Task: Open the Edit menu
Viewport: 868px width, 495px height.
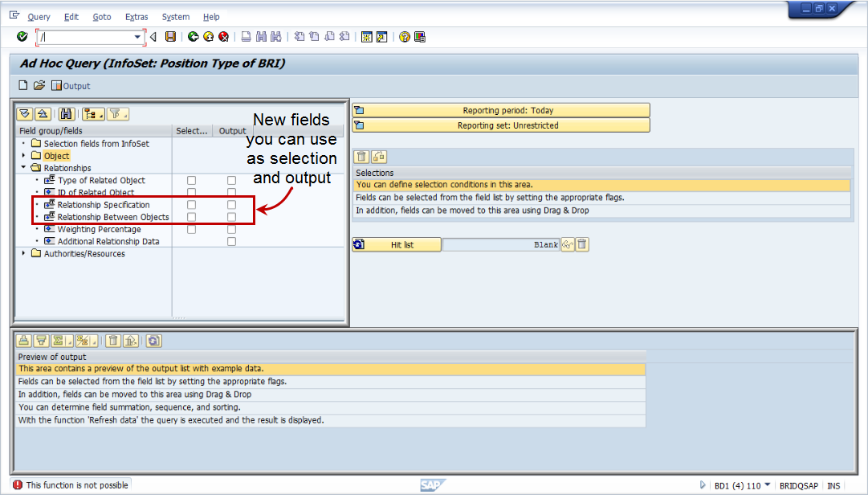Action: 71,17
